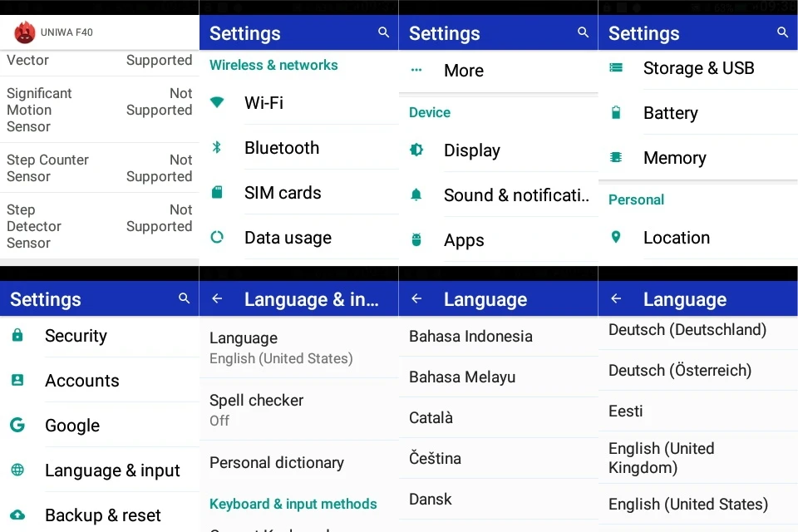Select English (United Kingdom)
This screenshot has height=532, width=798.
point(697,458)
